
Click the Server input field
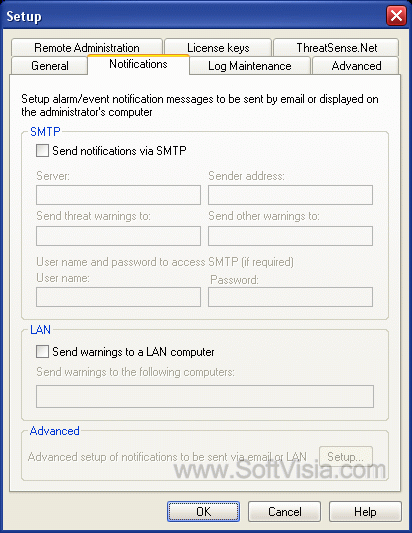tap(118, 195)
